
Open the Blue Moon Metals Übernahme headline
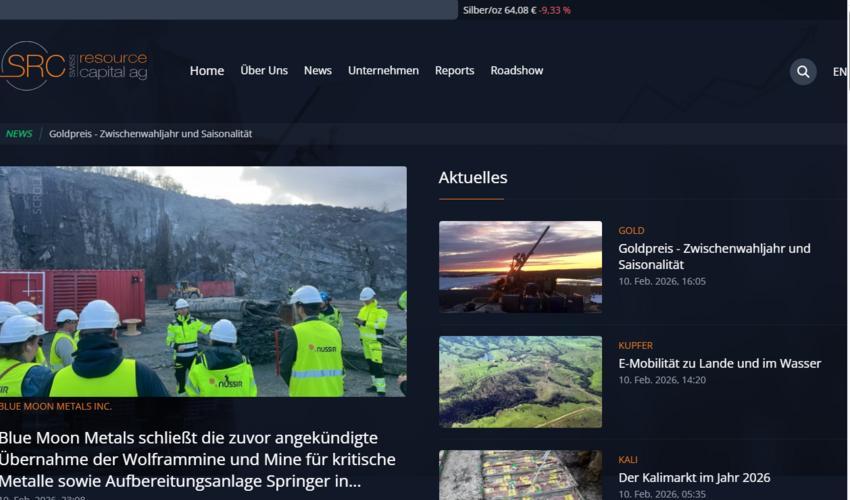(x=198, y=459)
